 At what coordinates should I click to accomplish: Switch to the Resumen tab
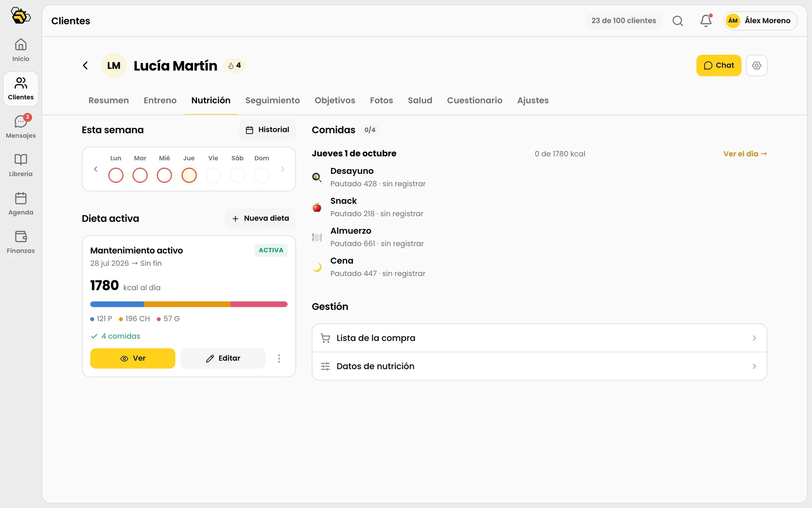[x=109, y=100]
